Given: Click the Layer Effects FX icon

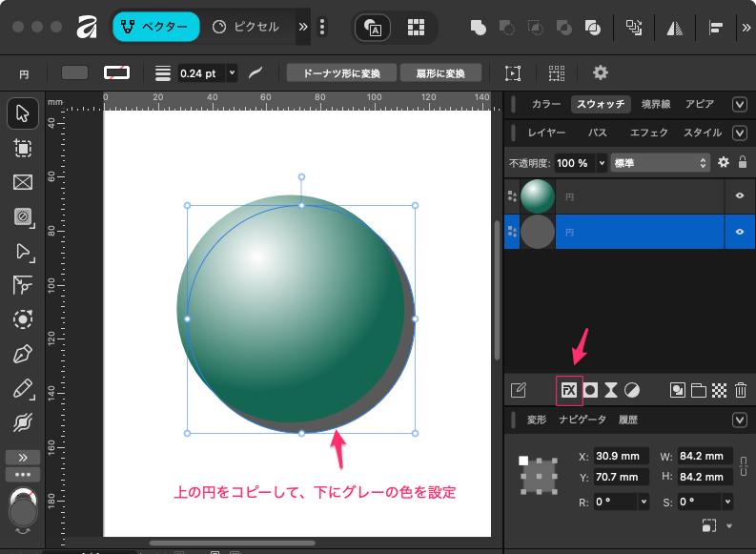Looking at the screenshot, I should tap(569, 390).
